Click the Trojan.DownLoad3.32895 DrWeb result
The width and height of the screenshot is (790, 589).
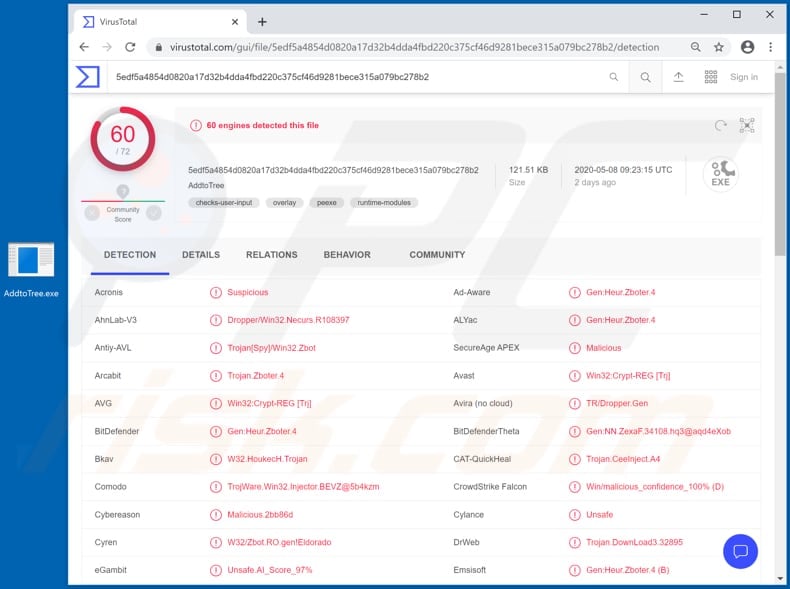634,543
